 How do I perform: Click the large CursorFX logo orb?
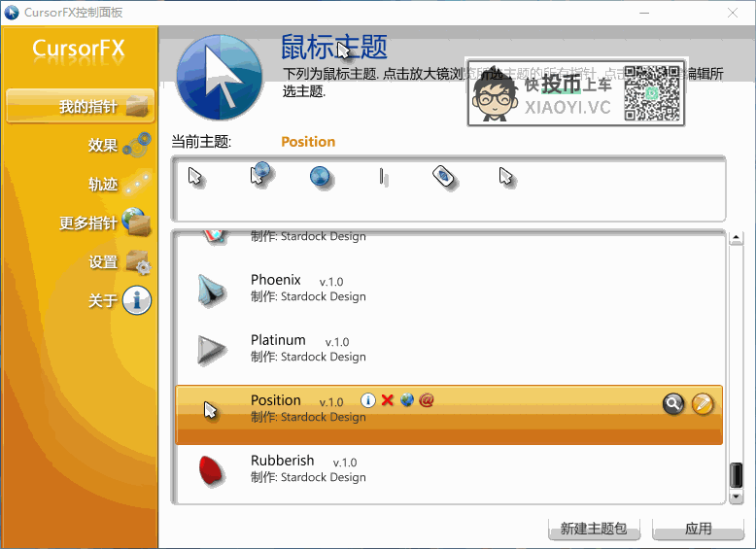coord(220,77)
